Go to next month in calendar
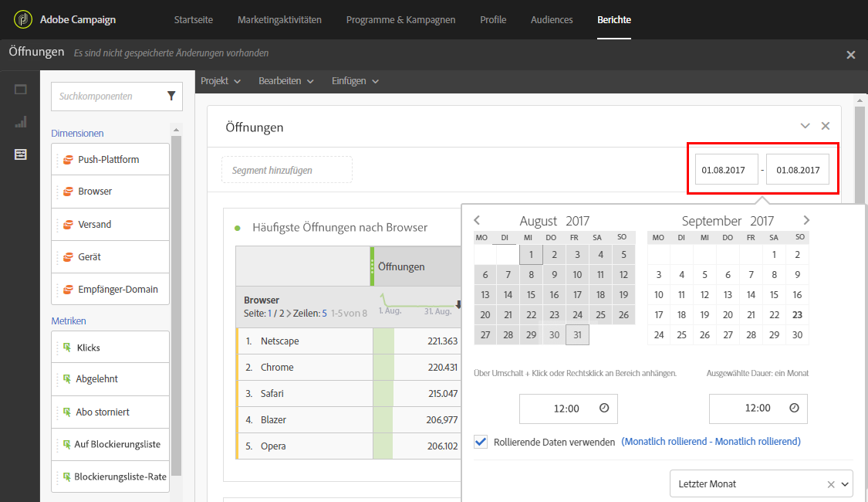 pos(806,220)
